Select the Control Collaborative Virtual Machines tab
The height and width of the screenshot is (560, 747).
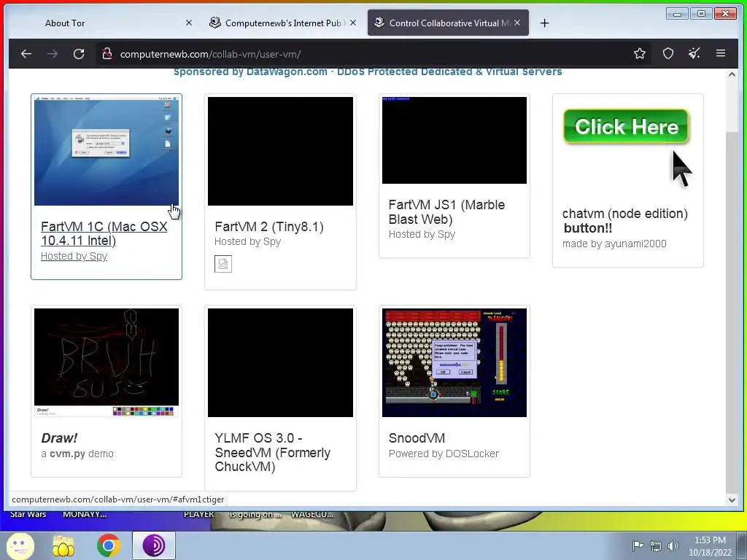tap(449, 23)
